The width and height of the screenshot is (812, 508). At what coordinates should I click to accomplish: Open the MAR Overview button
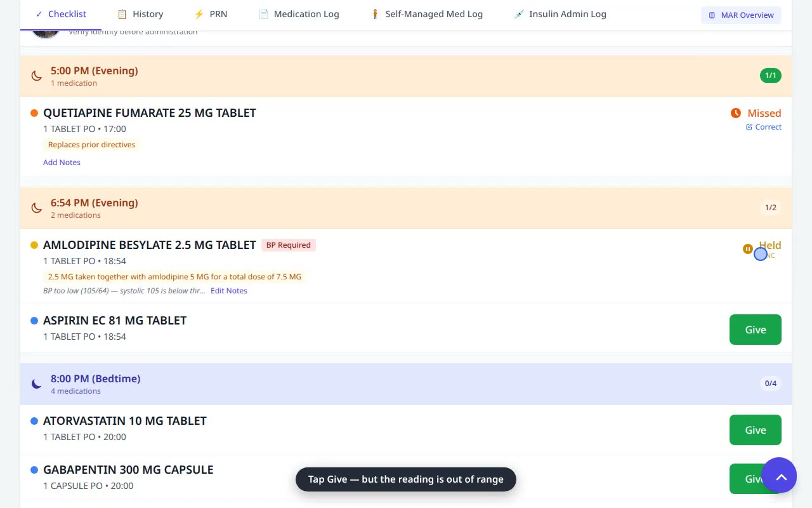coord(741,15)
